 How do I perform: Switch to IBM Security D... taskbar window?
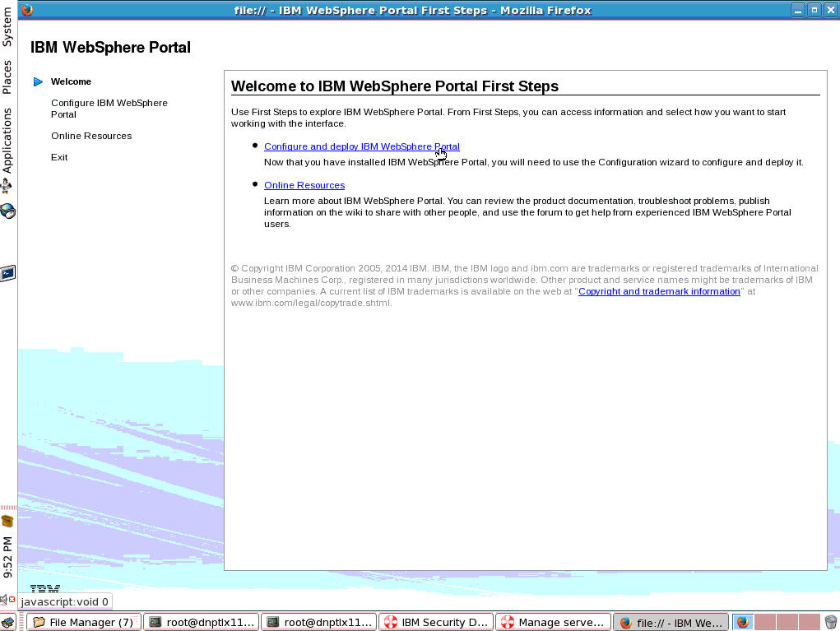coord(436,622)
